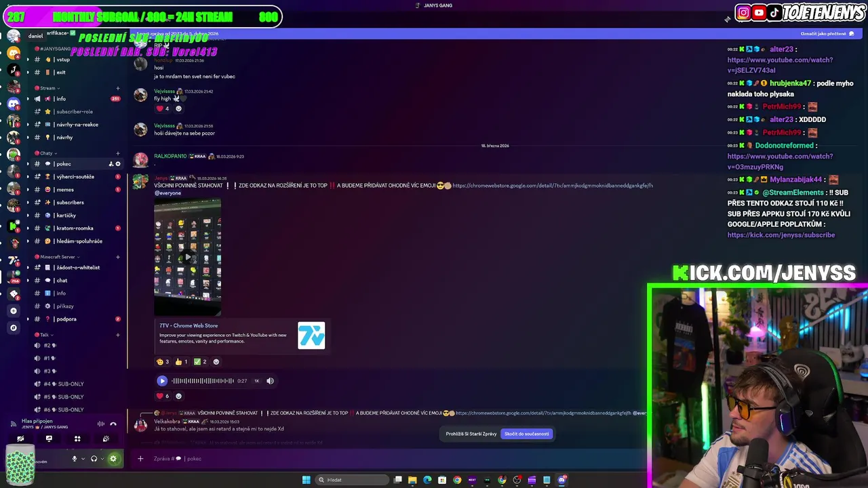Open settings gear for pokec channel
The image size is (868, 488).
(x=118, y=164)
